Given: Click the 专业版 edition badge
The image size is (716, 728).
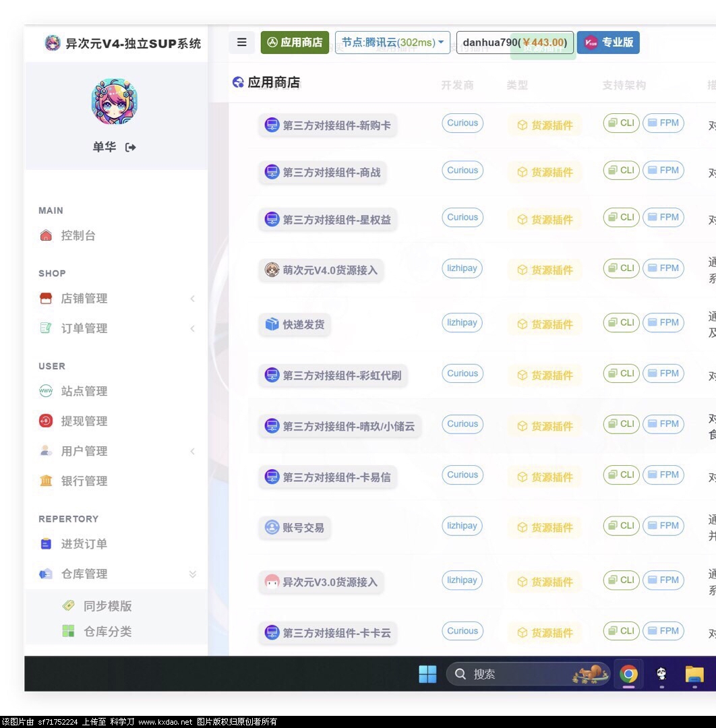Looking at the screenshot, I should point(608,42).
